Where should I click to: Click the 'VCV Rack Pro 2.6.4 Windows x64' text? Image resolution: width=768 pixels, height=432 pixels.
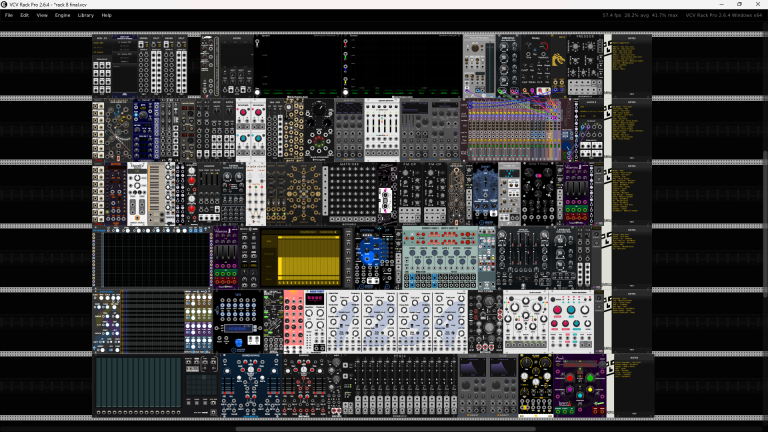pos(724,15)
